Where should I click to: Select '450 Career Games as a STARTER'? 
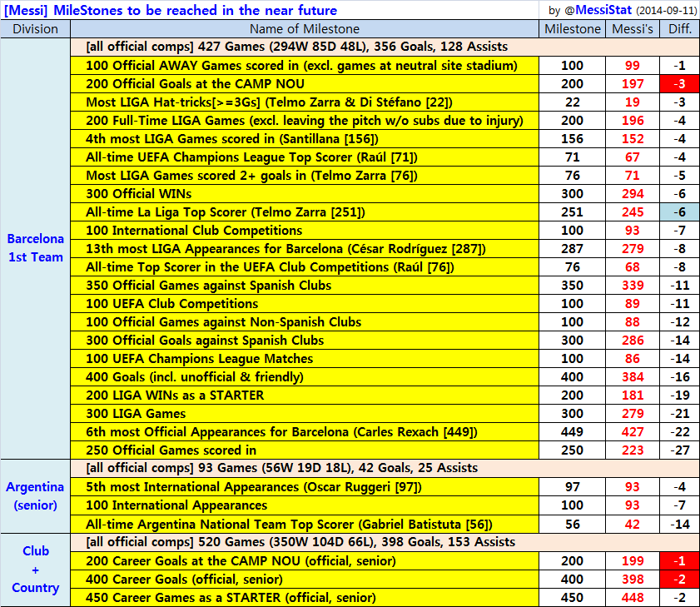(x=305, y=598)
